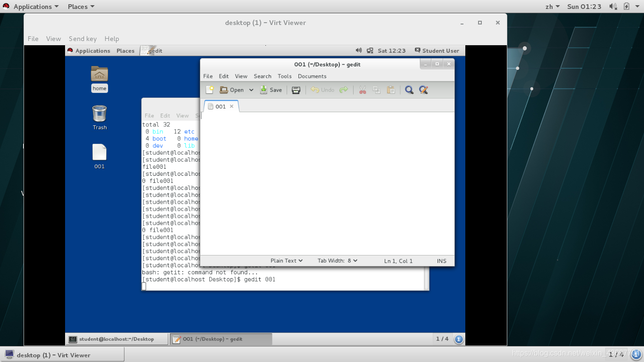Viewport: 644px width, 362px height.
Task: Click the Undo button in gedit
Action: [x=322, y=90]
